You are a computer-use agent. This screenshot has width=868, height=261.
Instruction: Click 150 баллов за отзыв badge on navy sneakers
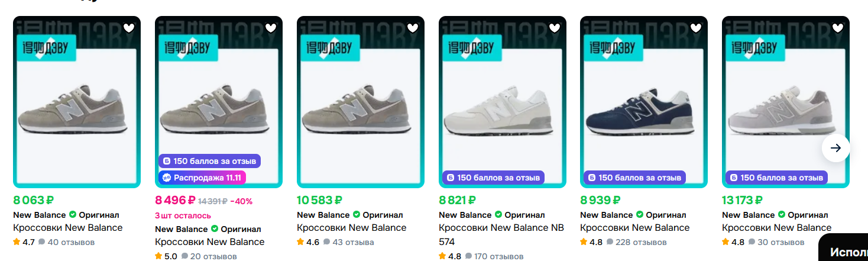[x=634, y=178]
